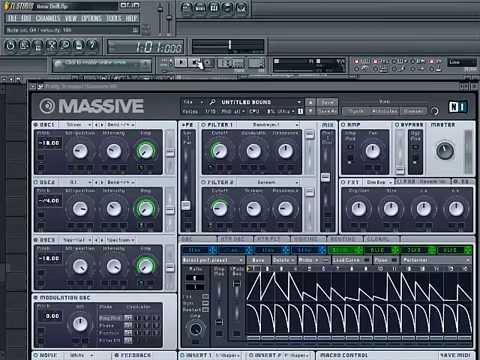Select the next preset up arrow

[310, 102]
